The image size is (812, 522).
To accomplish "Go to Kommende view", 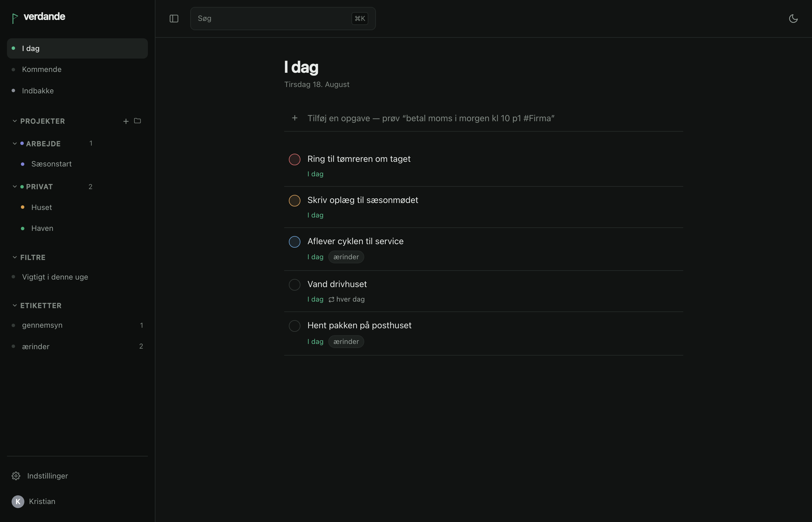I will tap(77, 70).
